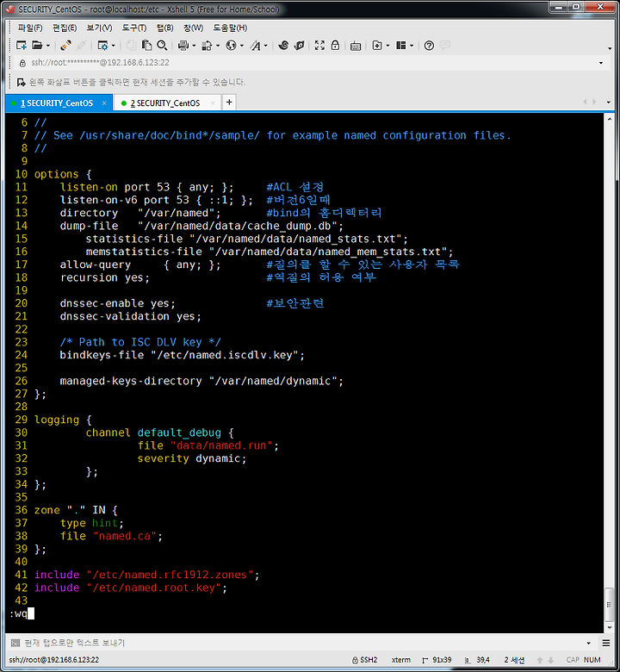Viewport: 620px width, 672px height.
Task: Click the new tab group icon
Action: click(377, 46)
